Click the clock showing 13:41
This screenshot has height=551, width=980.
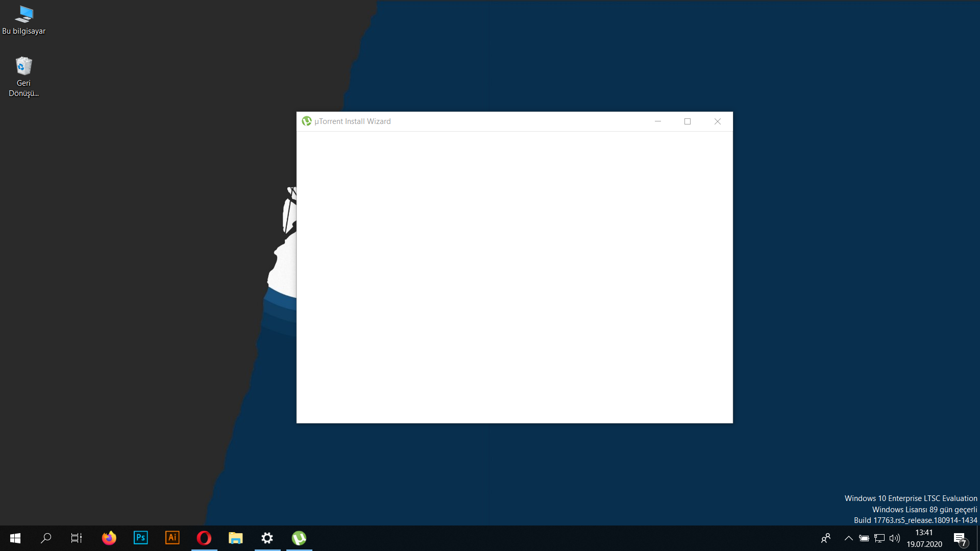[x=924, y=538]
